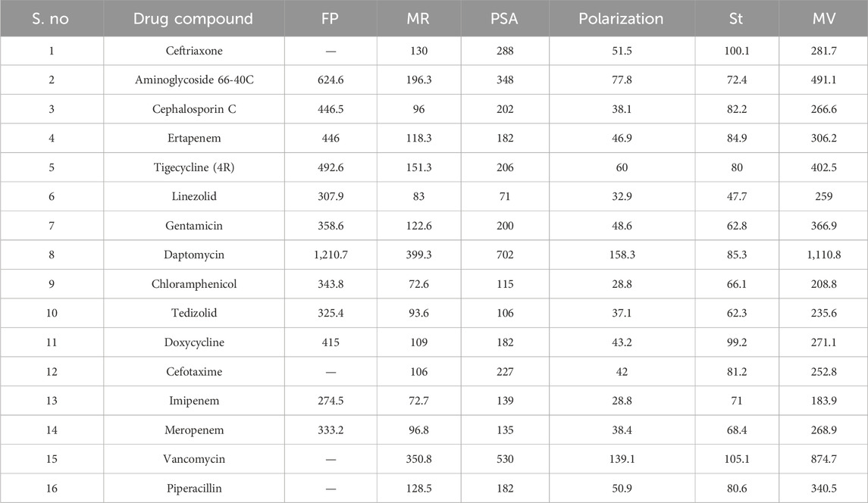
Task: Click the Polarization column header
Action: click(622, 18)
